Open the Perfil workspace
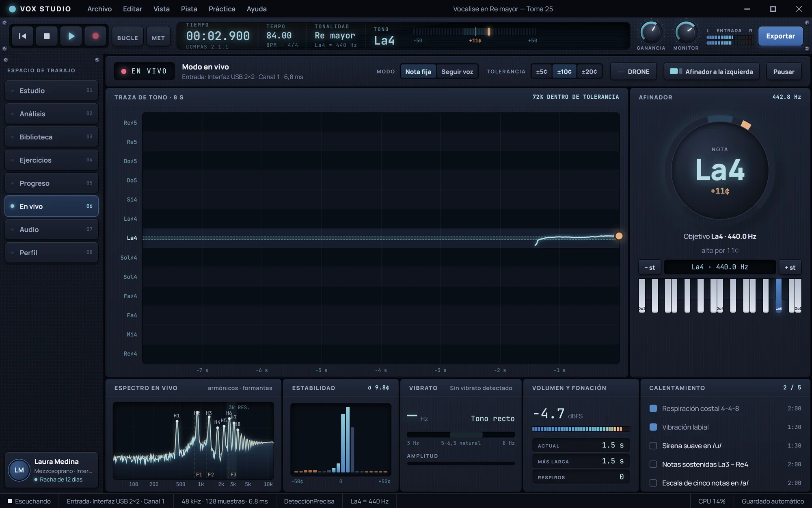Image resolution: width=812 pixels, height=508 pixels. pyautogui.click(x=52, y=253)
